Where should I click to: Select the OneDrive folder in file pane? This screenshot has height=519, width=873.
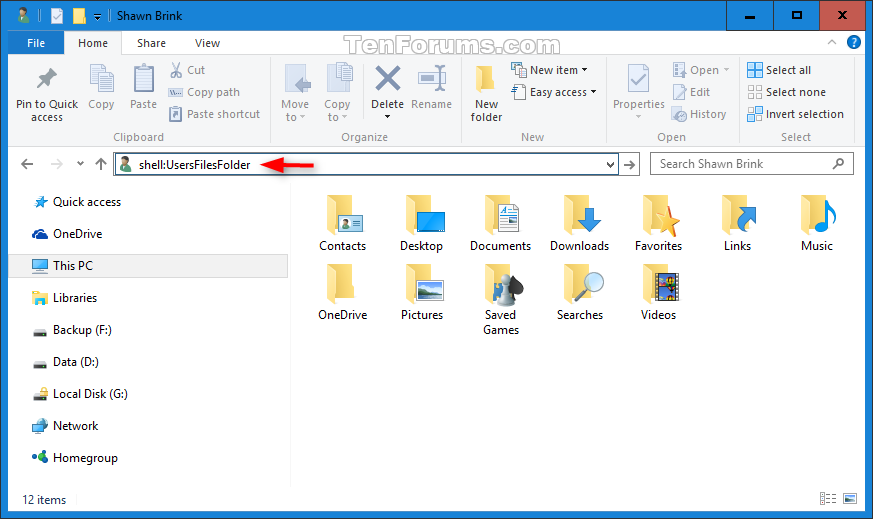(x=342, y=292)
